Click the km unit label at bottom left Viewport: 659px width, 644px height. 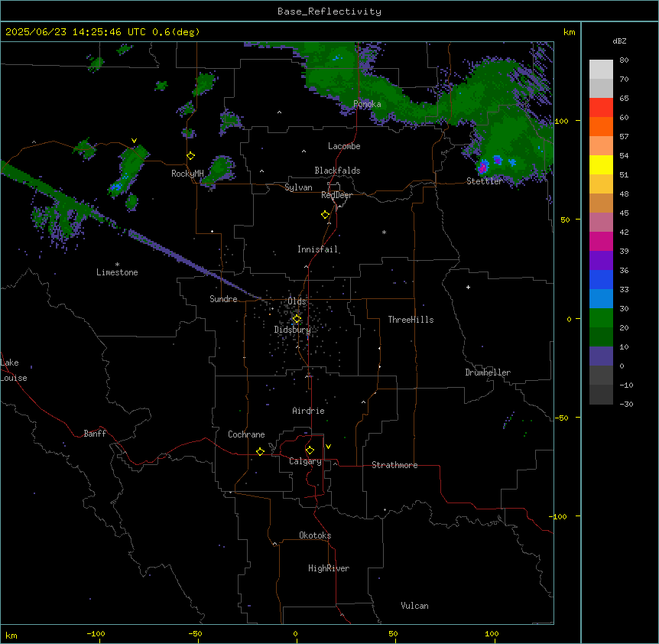pyautogui.click(x=11, y=635)
